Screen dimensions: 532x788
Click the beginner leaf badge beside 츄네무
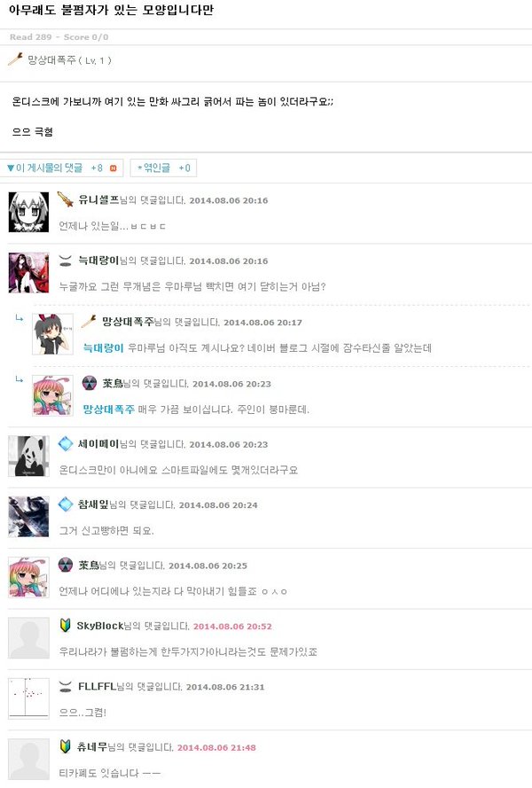click(65, 746)
